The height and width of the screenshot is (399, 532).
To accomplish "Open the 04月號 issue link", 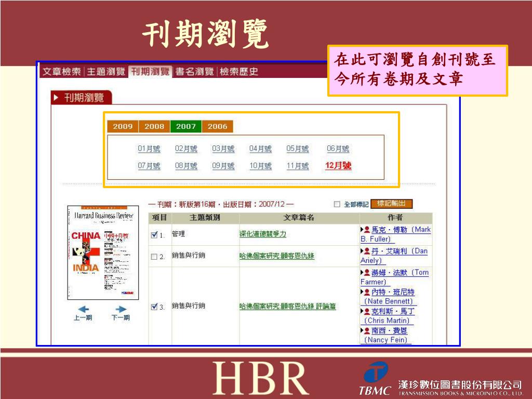I will (260, 149).
